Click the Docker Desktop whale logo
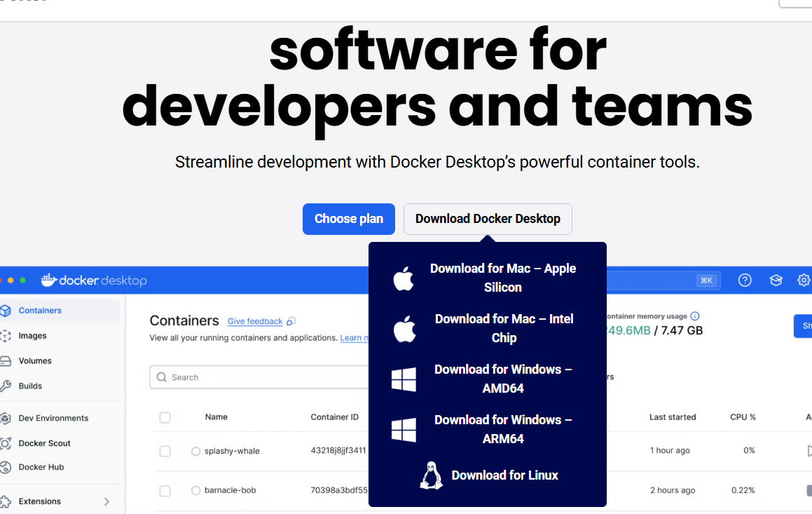This screenshot has height=514, width=812. click(48, 280)
